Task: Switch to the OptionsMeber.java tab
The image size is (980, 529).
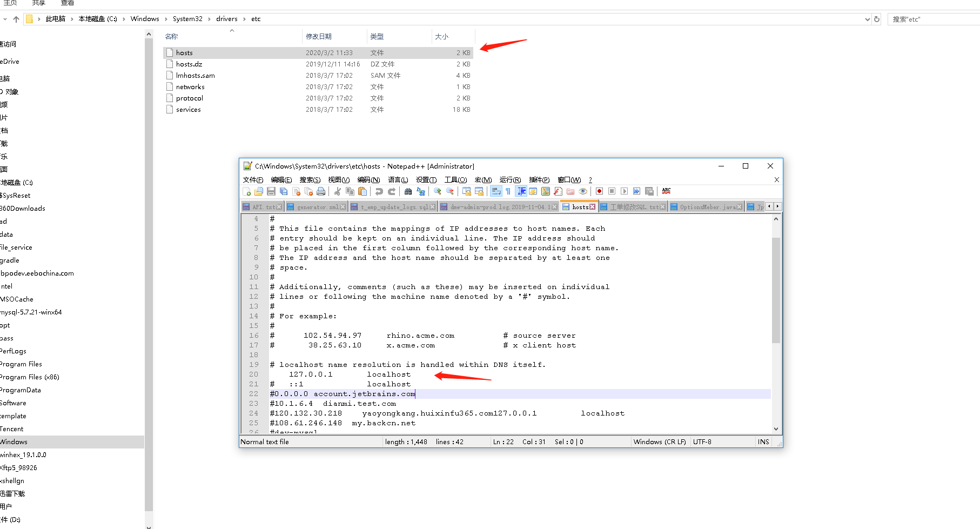Action: tap(707, 207)
